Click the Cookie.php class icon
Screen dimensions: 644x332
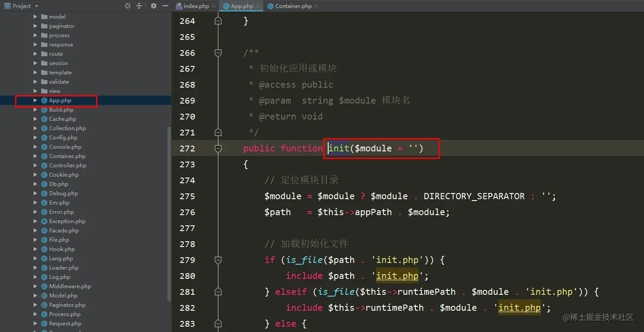tap(44, 175)
